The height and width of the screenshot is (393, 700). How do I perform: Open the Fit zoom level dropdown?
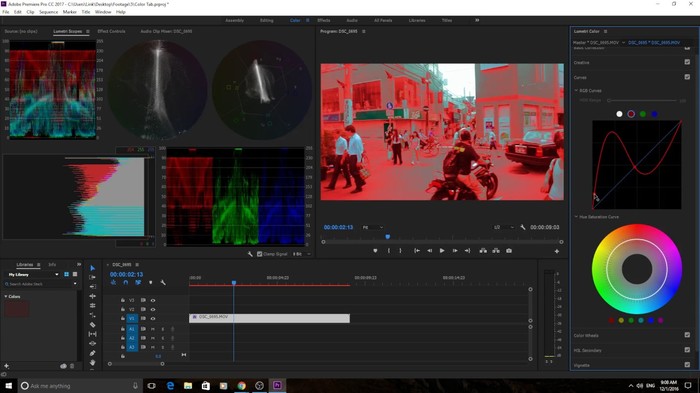click(373, 227)
